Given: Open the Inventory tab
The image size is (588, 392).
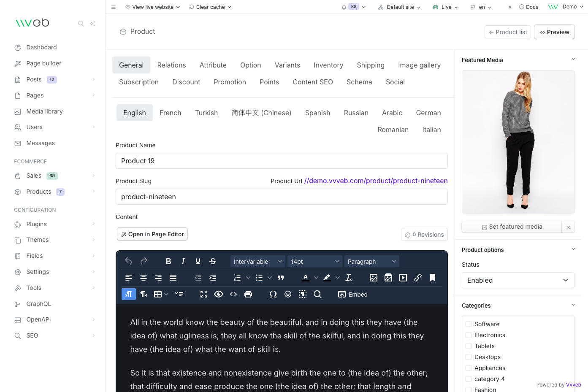Looking at the screenshot, I should click(x=328, y=65).
